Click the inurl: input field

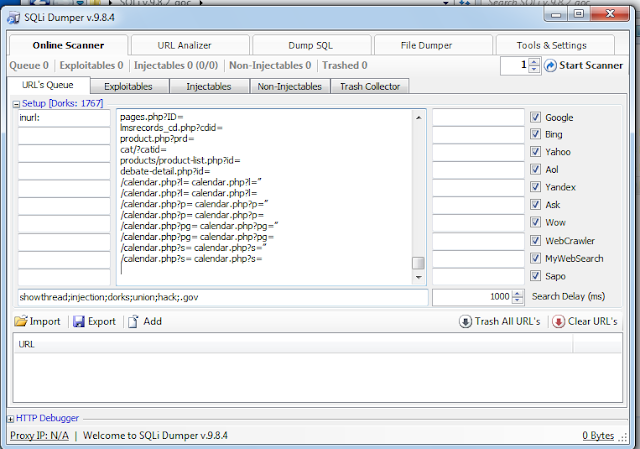(64, 118)
